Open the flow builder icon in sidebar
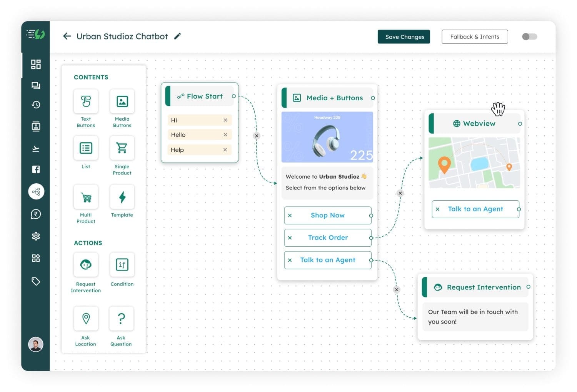The width and height of the screenshot is (577, 392). pyautogui.click(x=36, y=191)
